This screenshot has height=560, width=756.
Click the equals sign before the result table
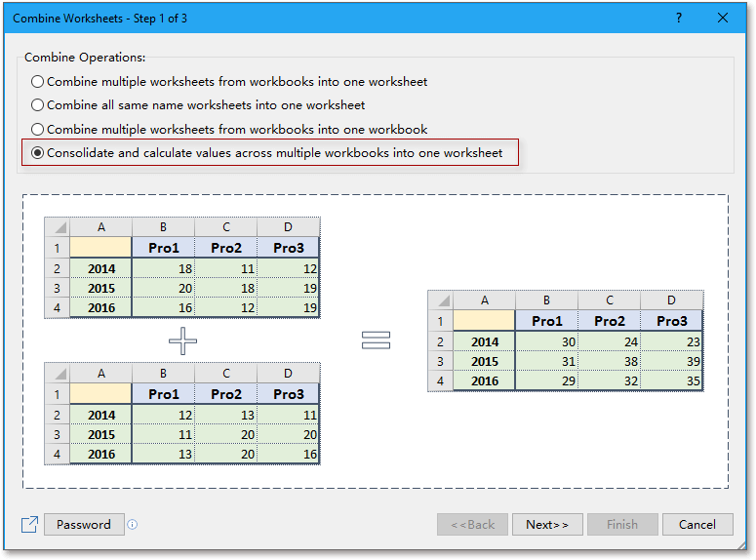(x=376, y=340)
